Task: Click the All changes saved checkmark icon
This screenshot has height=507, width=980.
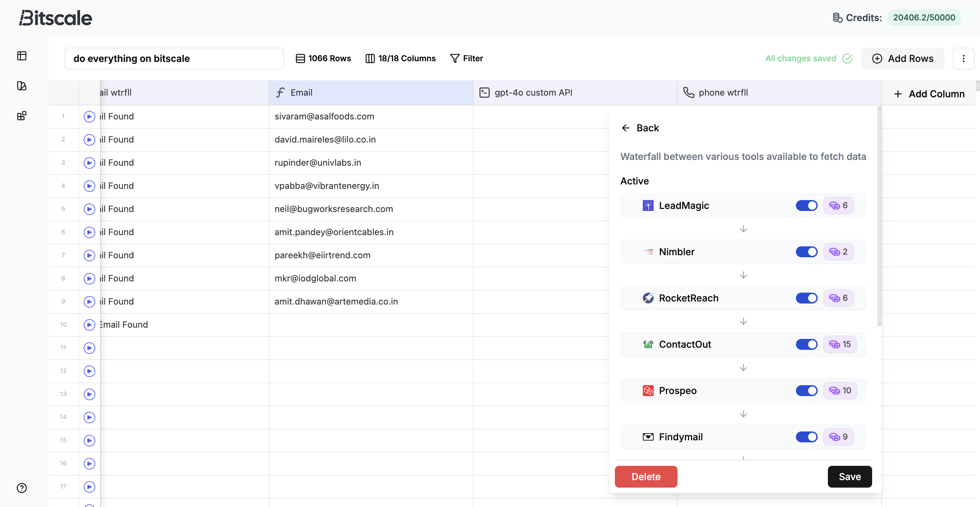Action: pos(847,59)
